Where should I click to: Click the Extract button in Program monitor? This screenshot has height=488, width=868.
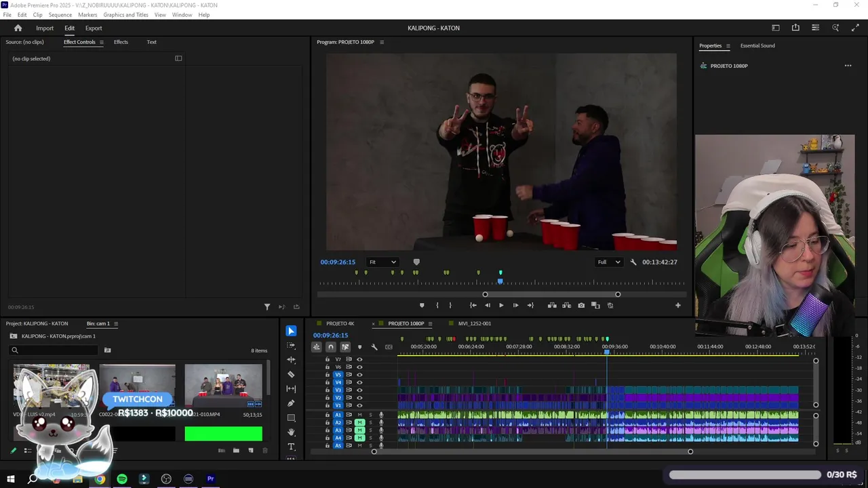(566, 306)
